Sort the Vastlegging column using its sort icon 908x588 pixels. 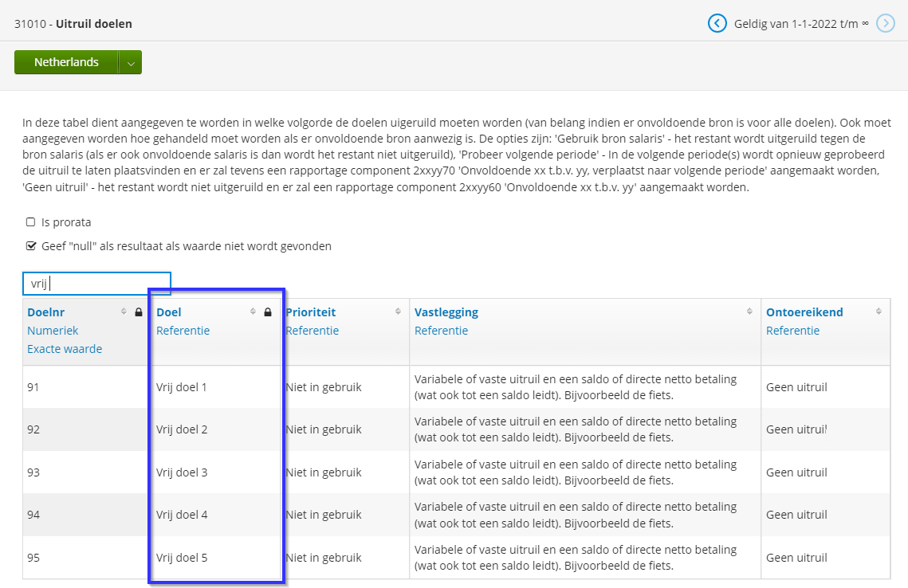tap(748, 312)
